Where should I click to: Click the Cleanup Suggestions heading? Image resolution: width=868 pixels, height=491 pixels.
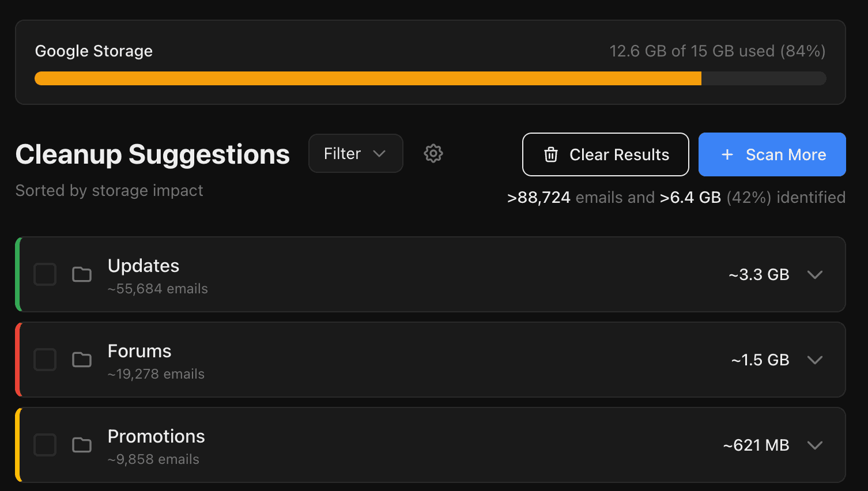153,154
